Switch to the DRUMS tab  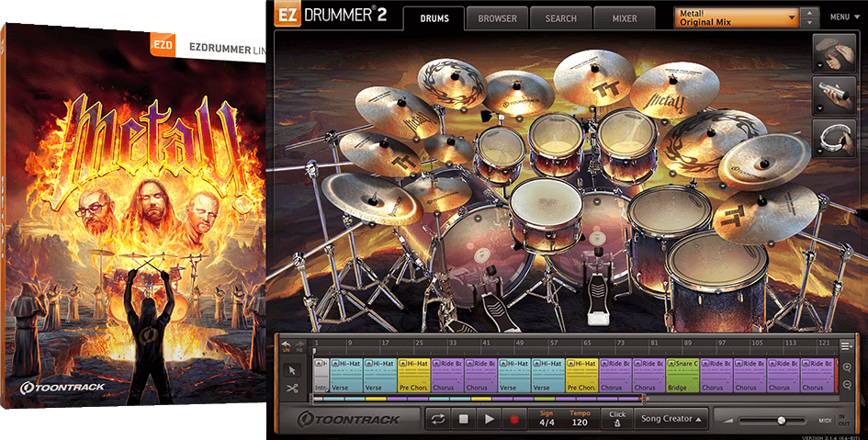[x=434, y=18]
